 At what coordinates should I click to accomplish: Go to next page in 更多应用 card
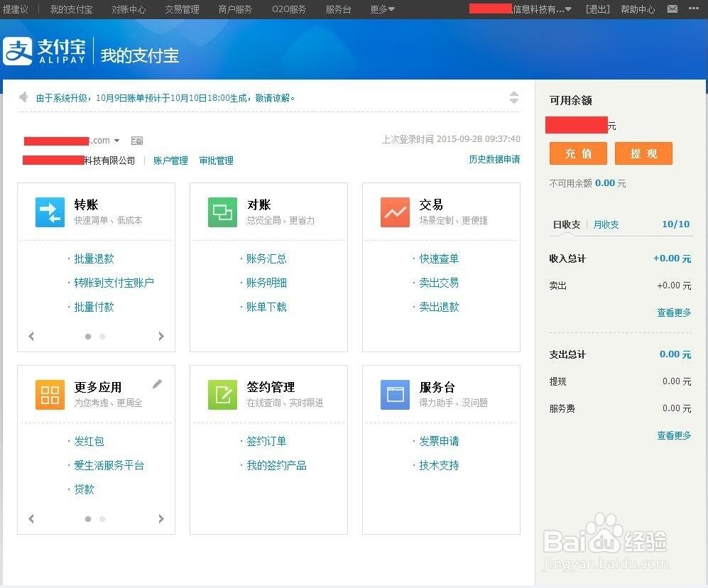(x=161, y=518)
